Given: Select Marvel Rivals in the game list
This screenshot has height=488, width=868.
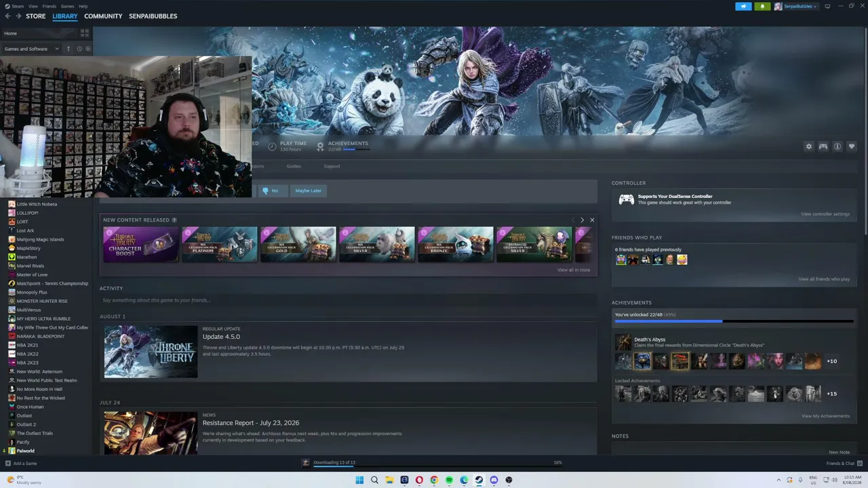Looking at the screenshot, I should tap(31, 266).
